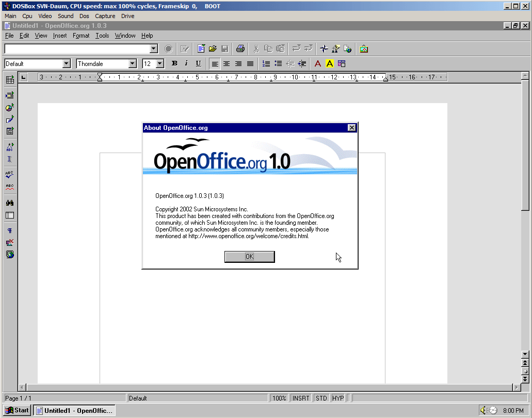Toggle AutoSpellcheck with the red-underlined ABC icon
Image resolution: width=532 pixels, height=418 pixels.
(10, 187)
